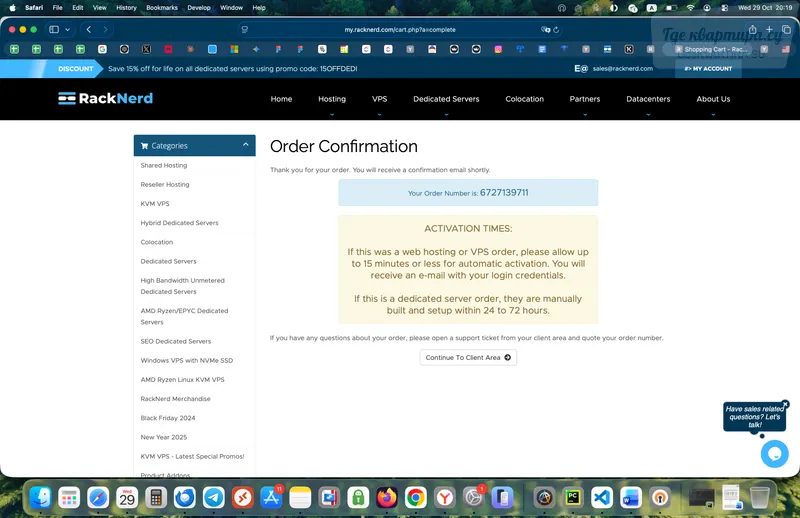Click the translate icon in address bar
The height and width of the screenshot is (518, 800).
point(545,30)
